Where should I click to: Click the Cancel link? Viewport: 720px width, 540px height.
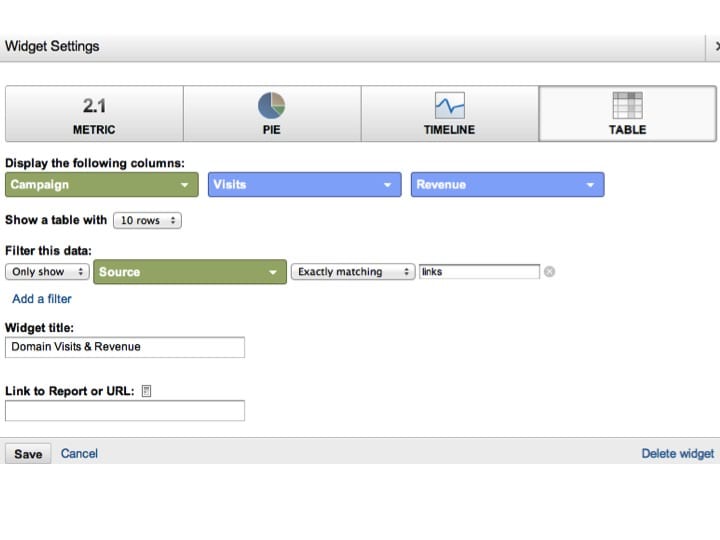(79, 453)
